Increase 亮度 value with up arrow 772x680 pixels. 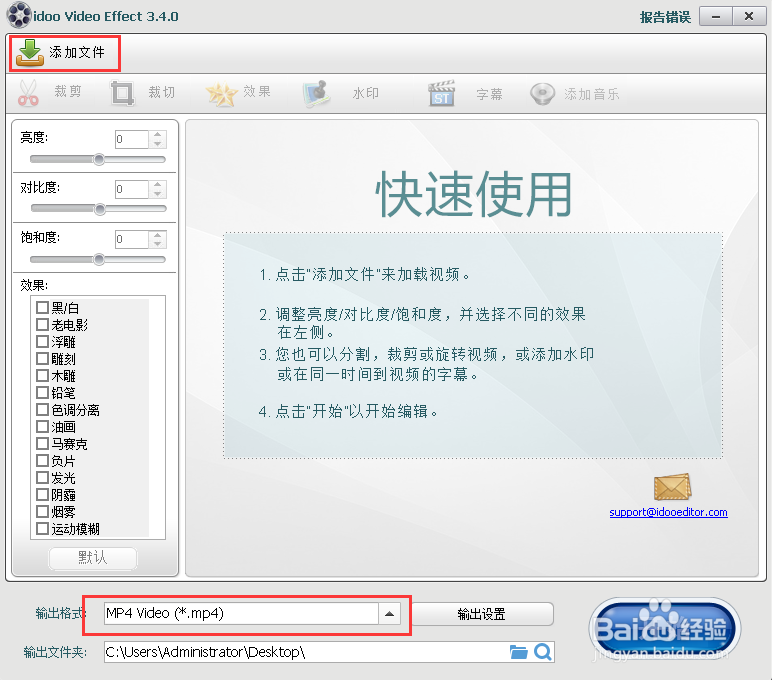pyautogui.click(x=158, y=134)
